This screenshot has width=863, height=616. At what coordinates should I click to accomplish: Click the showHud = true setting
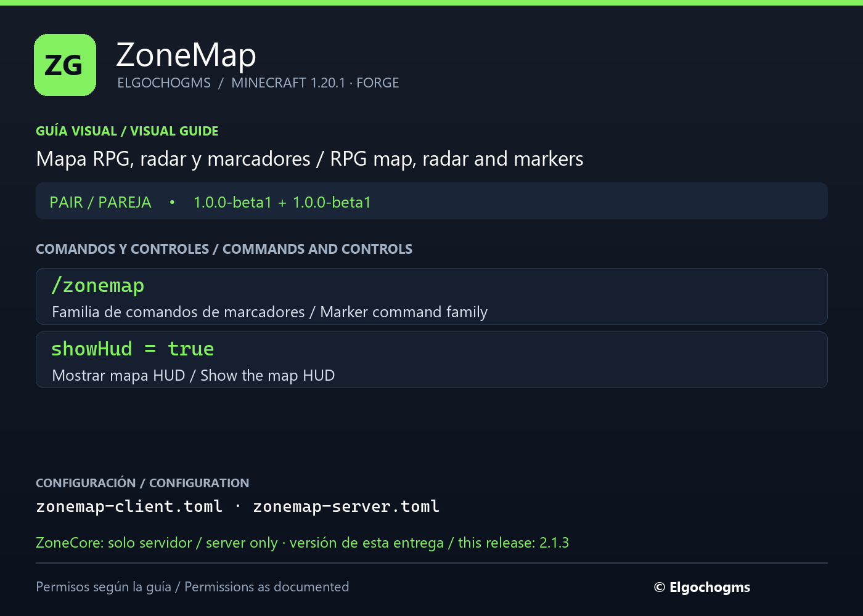coord(133,349)
